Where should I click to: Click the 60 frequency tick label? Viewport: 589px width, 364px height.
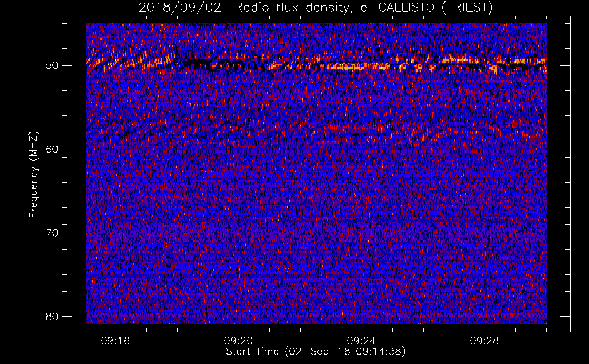52,149
